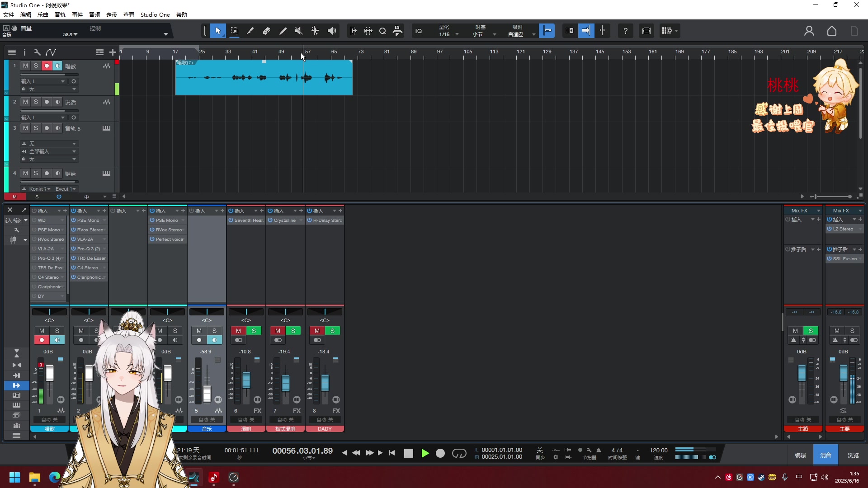Click the Record transport button
Screen dimensions: 868x488
tap(440, 453)
